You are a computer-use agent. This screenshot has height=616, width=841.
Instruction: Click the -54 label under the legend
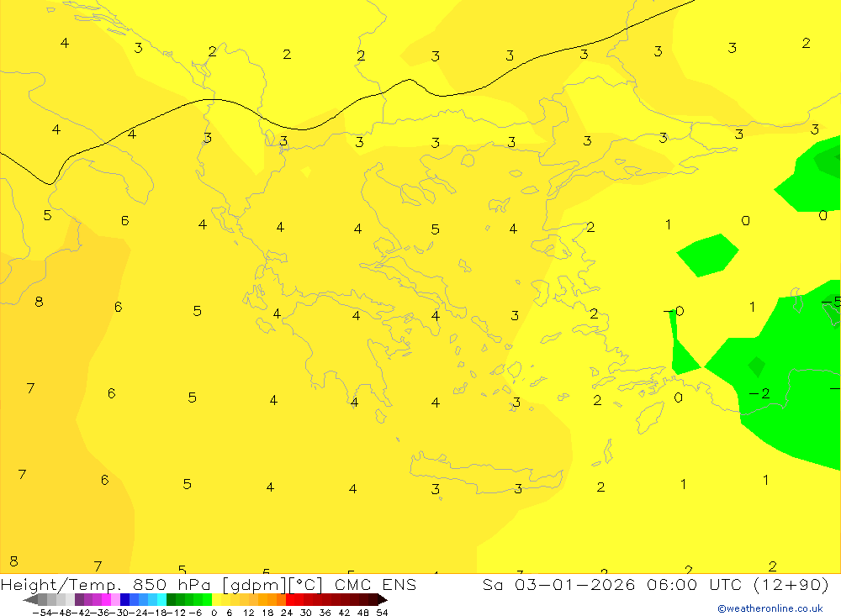pos(40,613)
